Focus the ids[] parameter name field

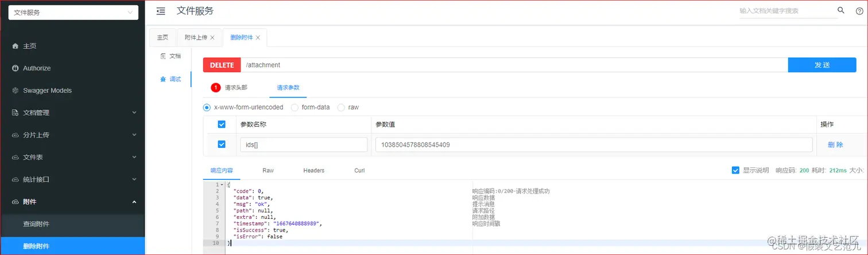click(x=304, y=145)
